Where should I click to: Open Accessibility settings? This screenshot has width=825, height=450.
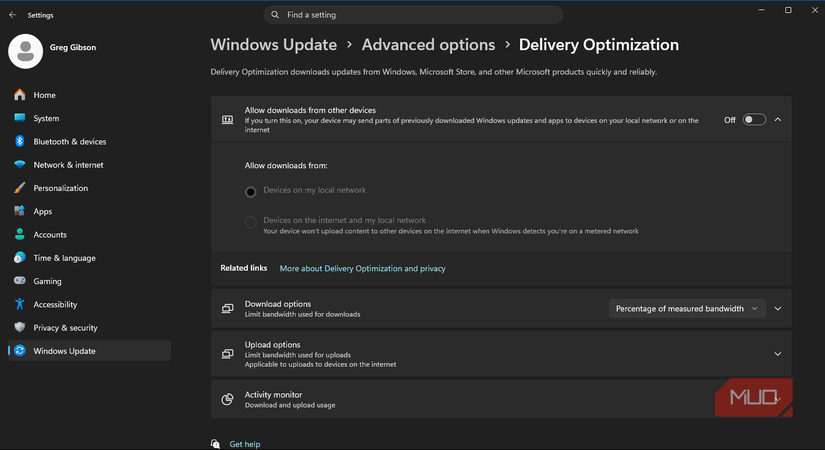click(89, 304)
